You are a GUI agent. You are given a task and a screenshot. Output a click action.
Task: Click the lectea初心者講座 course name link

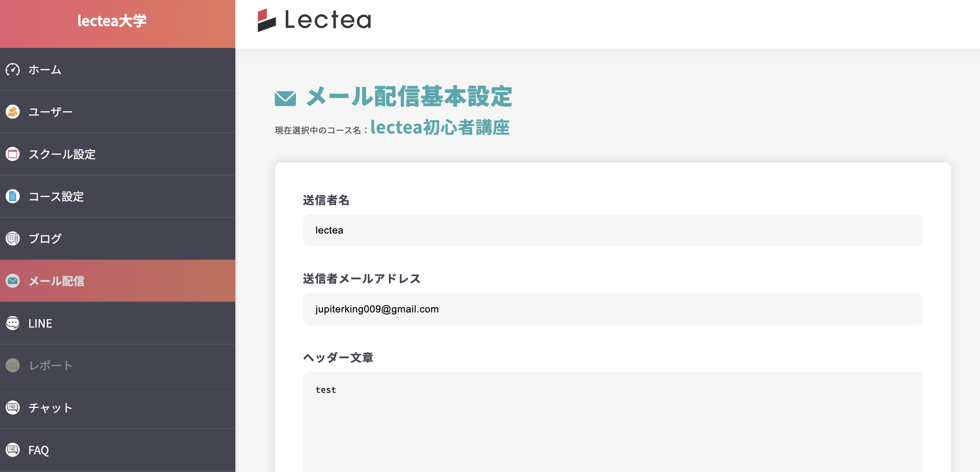(x=440, y=128)
